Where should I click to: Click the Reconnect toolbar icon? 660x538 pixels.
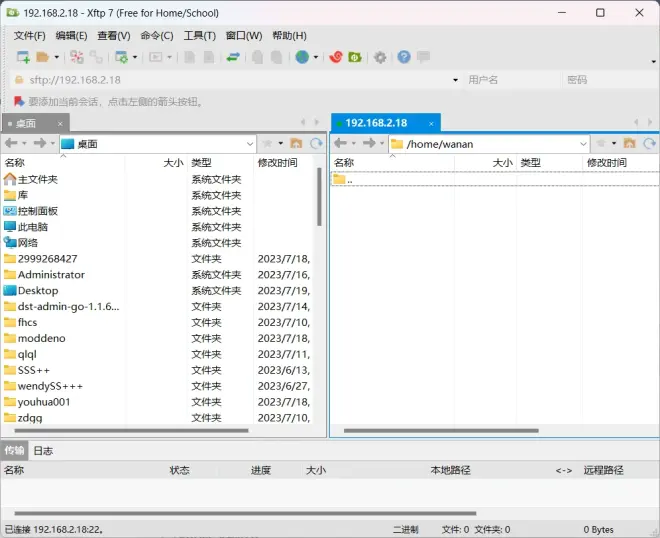click(x=96, y=57)
